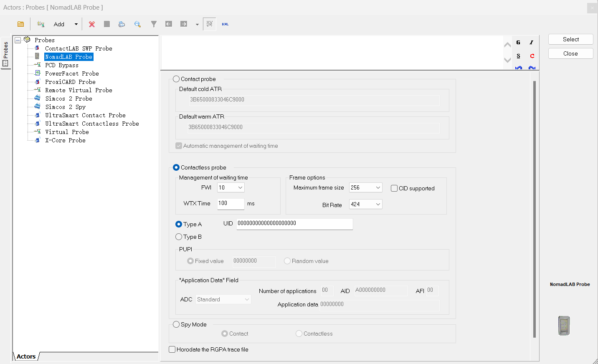Screen dimensions: 598x364
Task: Apply bold G formatting icon
Action: pyautogui.click(x=518, y=43)
